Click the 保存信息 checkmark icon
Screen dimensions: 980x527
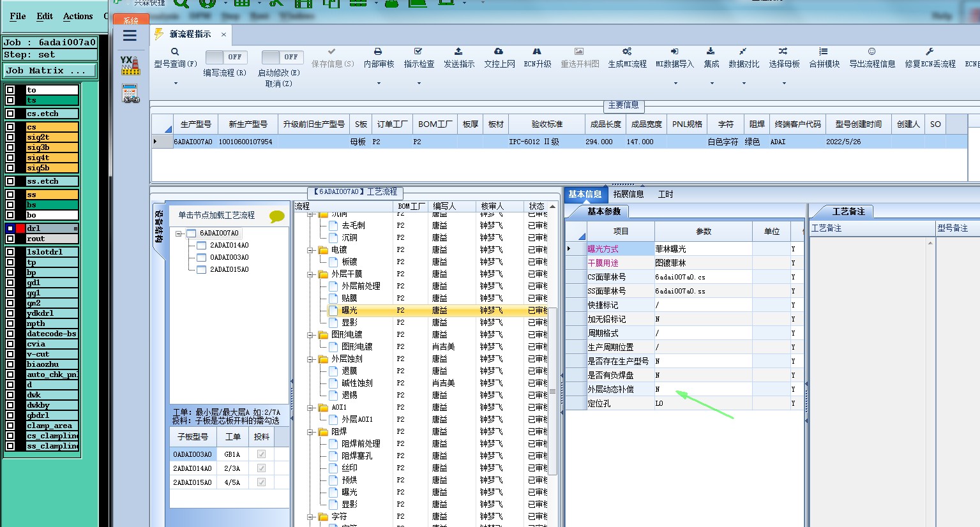pyautogui.click(x=331, y=51)
